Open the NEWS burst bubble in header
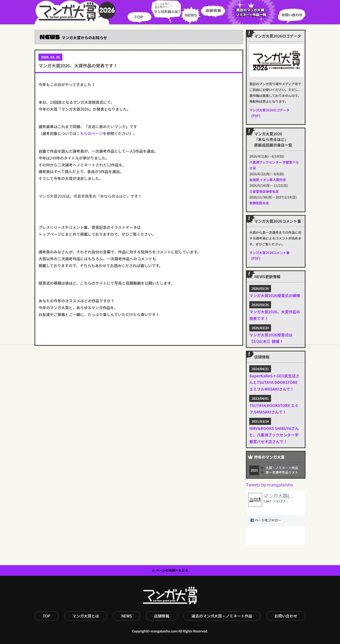The image size is (340, 644). point(190,15)
